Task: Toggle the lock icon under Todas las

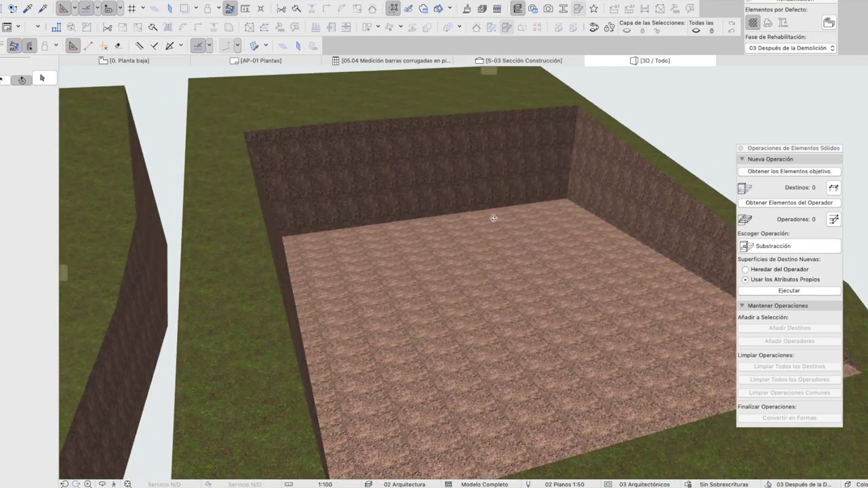Action: tap(711, 31)
